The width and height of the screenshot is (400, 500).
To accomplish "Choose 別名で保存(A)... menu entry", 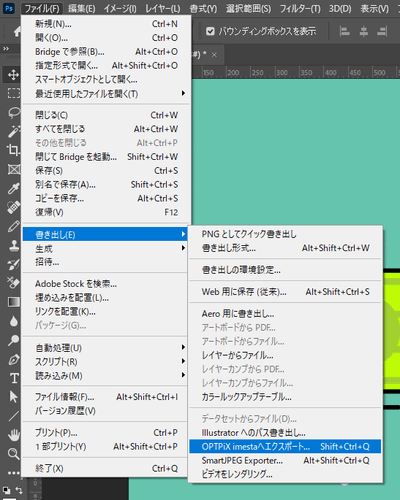I will [106, 184].
